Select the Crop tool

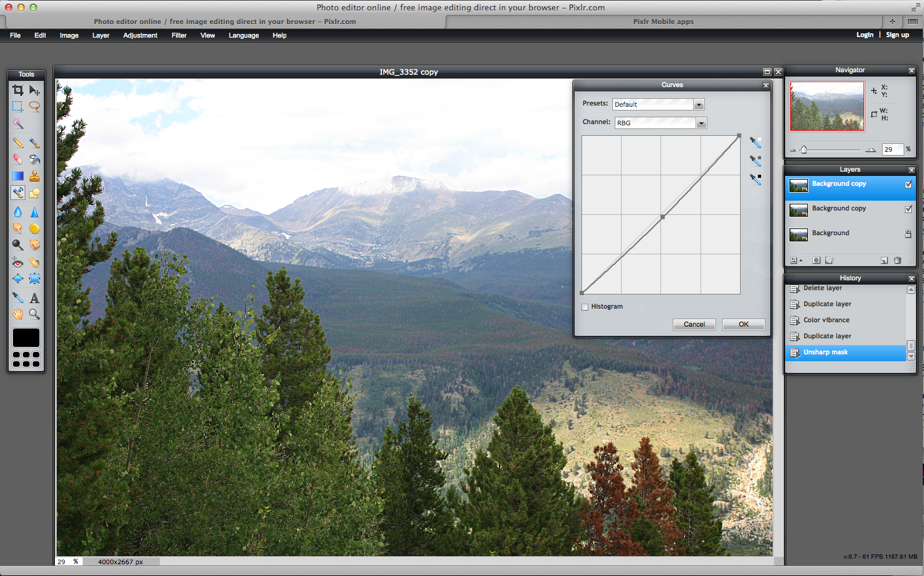click(x=18, y=90)
